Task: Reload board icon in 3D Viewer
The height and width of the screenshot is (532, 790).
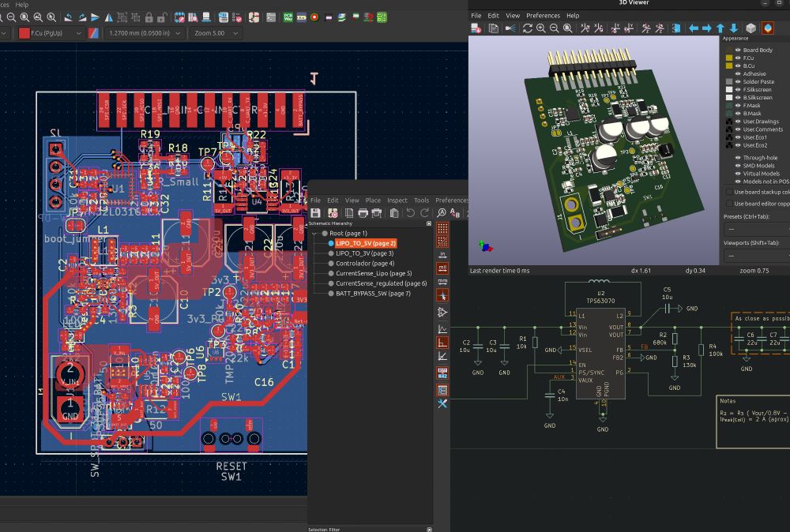Action: tap(476, 28)
